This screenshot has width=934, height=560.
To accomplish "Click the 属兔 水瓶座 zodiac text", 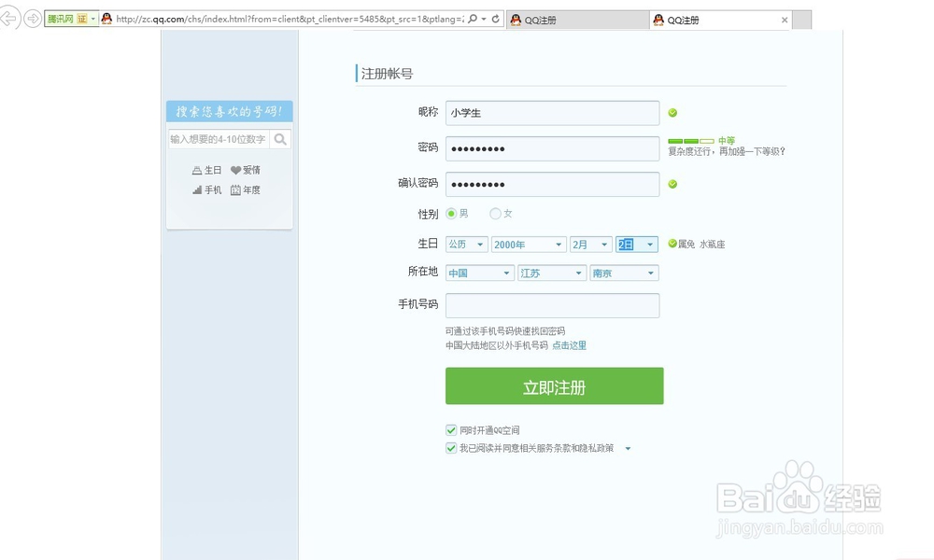I will pyautogui.click(x=701, y=244).
